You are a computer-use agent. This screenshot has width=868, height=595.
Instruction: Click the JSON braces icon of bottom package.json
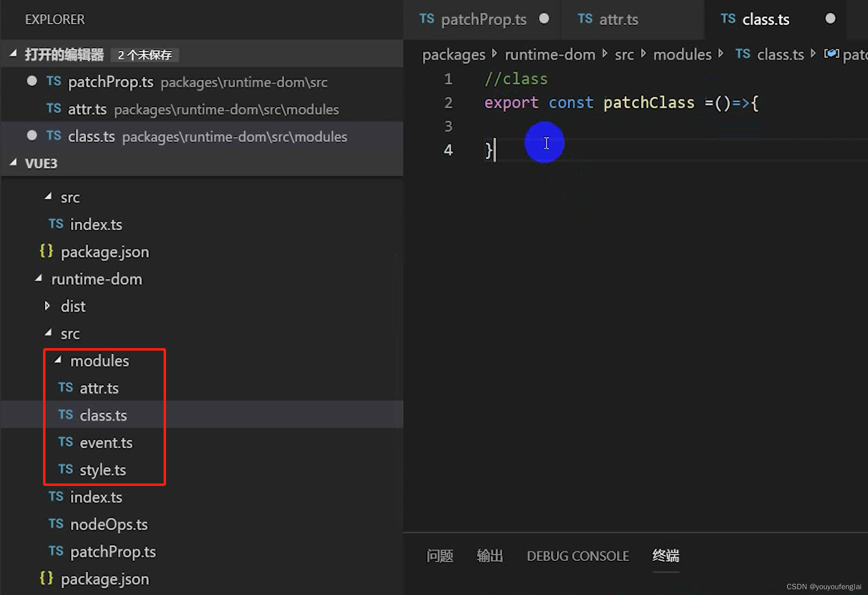(46, 578)
